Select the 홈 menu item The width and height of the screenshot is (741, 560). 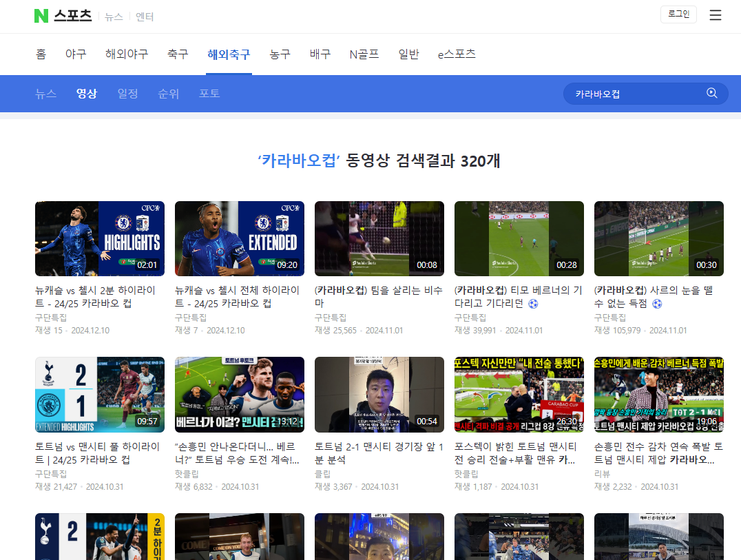tap(41, 54)
